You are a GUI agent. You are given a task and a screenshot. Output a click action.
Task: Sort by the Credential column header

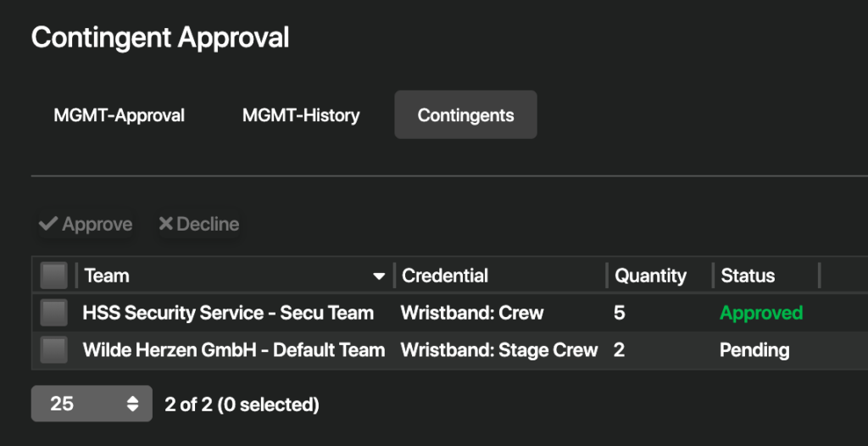coord(445,276)
